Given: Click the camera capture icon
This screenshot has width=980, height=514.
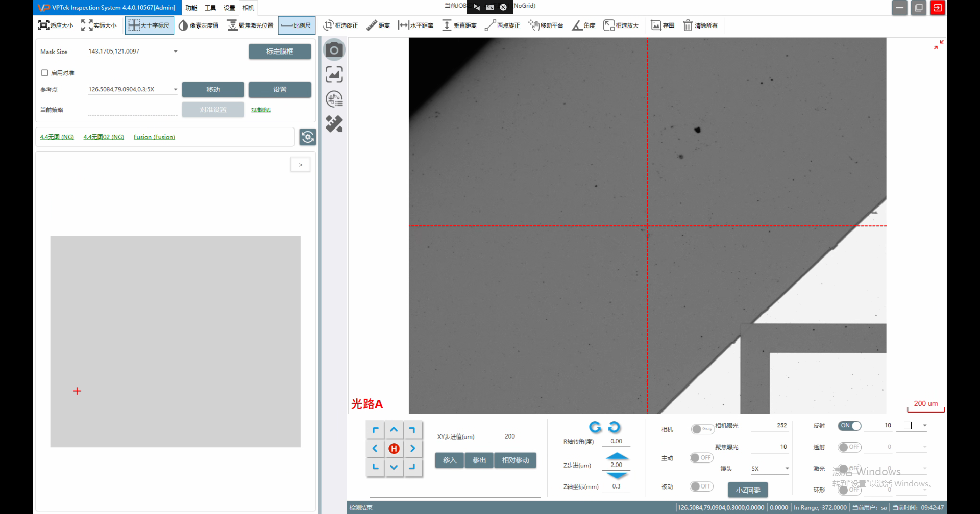Looking at the screenshot, I should click(x=334, y=50).
